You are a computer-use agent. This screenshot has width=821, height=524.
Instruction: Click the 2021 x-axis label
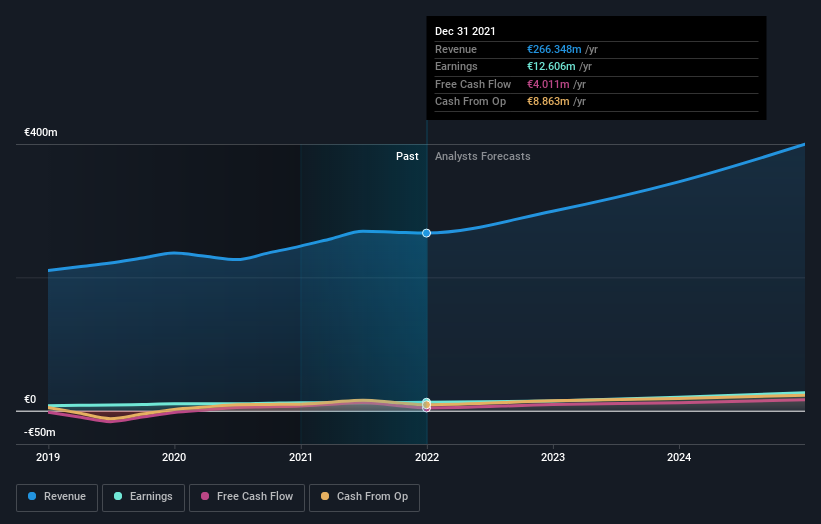301,457
